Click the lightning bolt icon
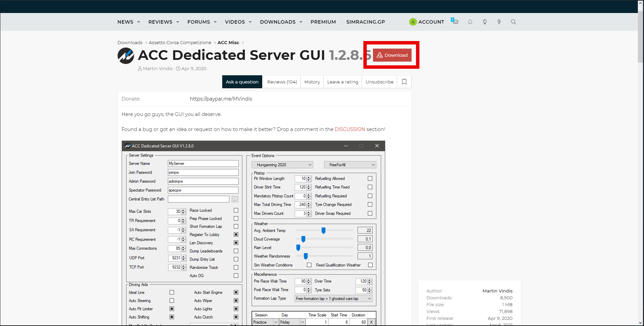644x326 pixels. [x=499, y=22]
